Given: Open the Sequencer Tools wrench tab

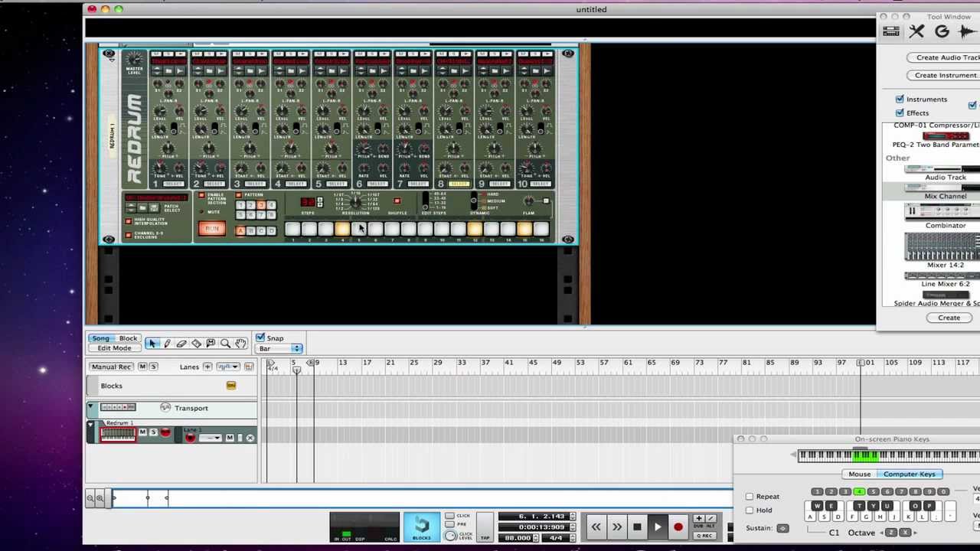Looking at the screenshot, I should click(916, 31).
